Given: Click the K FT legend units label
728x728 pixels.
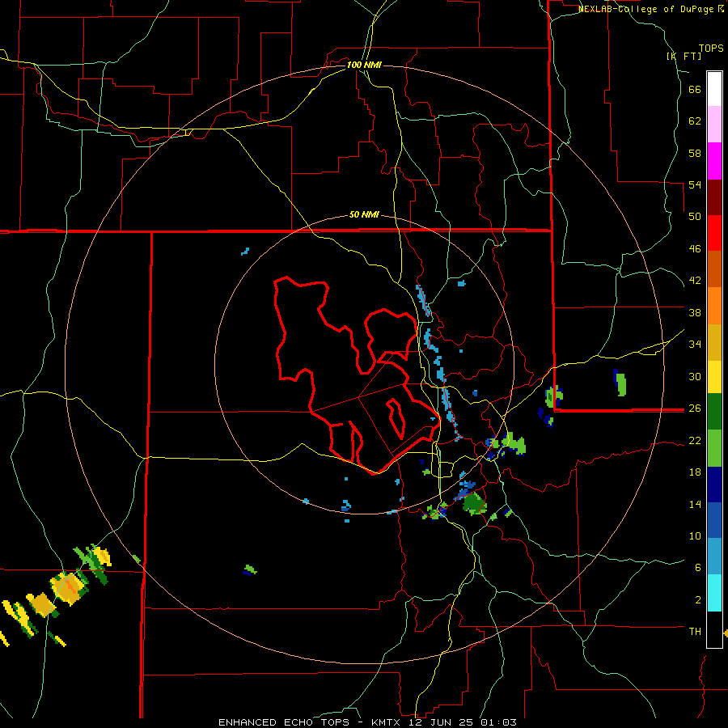Looking at the screenshot, I should pyautogui.click(x=684, y=56).
